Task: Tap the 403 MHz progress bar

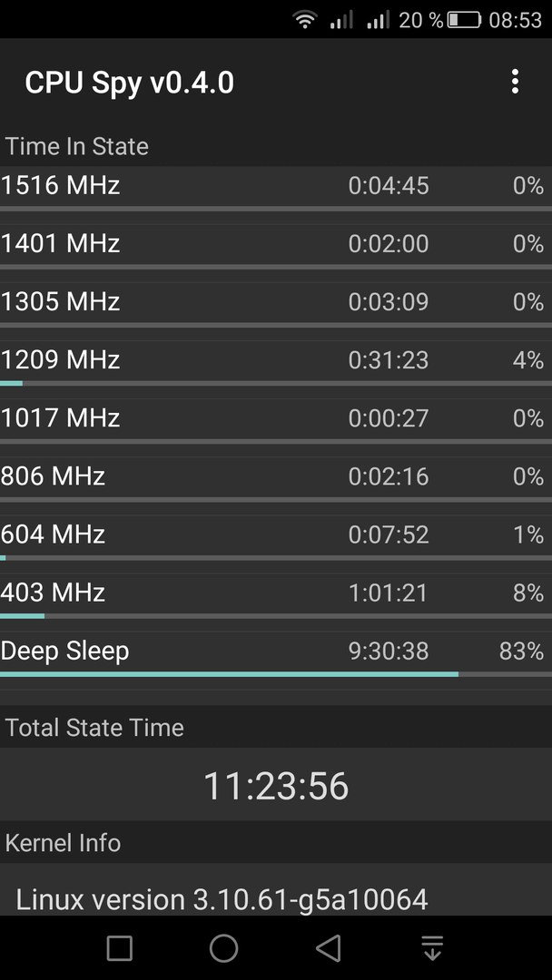Action: click(276, 616)
